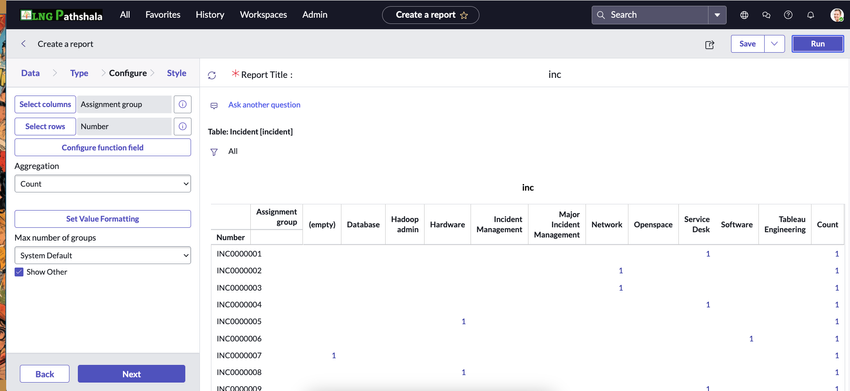Open Max number of groups dropdown

tap(102, 255)
